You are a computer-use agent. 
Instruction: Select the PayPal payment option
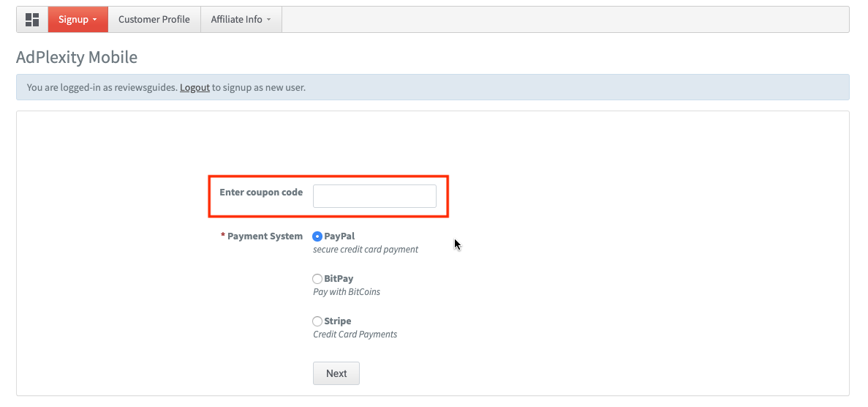click(317, 236)
